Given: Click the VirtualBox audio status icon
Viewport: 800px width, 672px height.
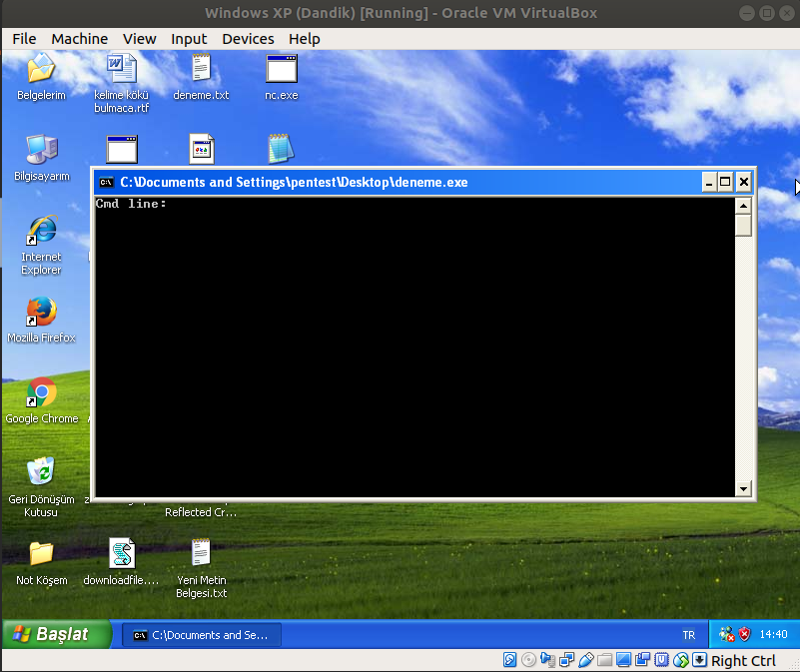Looking at the screenshot, I should coord(547,660).
